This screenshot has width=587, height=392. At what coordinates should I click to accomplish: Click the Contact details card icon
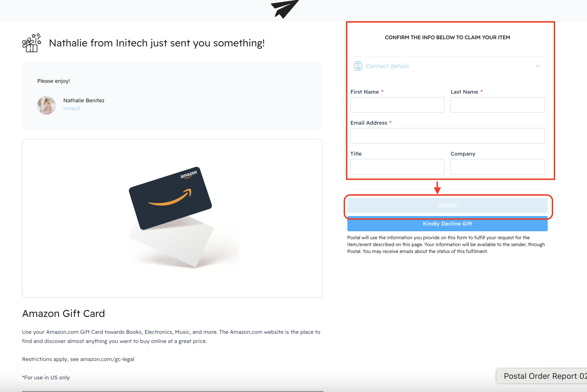click(x=358, y=66)
